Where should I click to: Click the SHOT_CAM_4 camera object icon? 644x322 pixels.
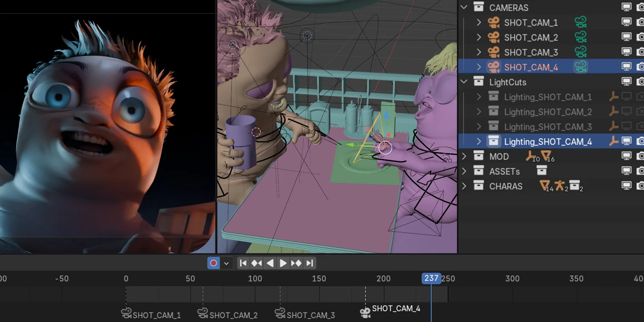pyautogui.click(x=493, y=67)
